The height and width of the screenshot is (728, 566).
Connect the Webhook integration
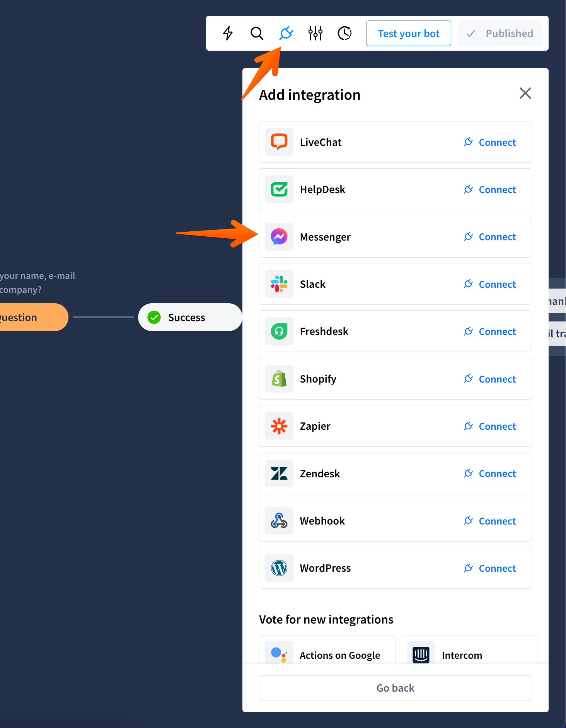pos(490,521)
